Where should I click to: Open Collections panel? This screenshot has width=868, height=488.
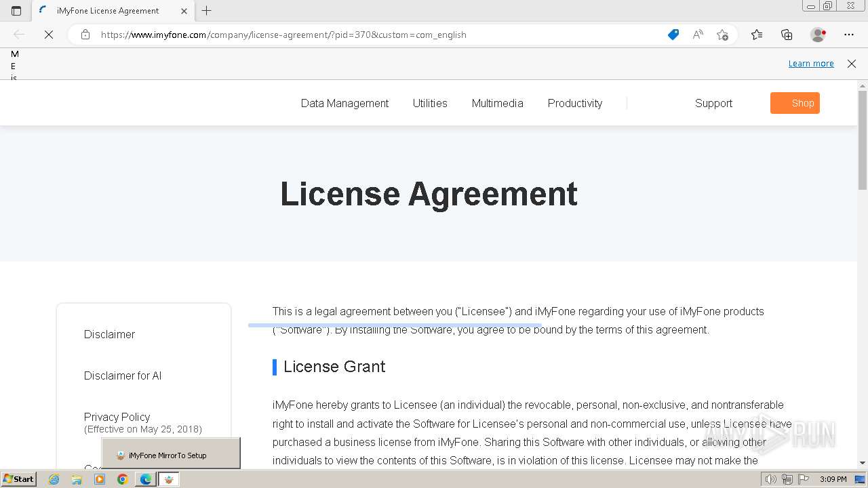point(787,35)
